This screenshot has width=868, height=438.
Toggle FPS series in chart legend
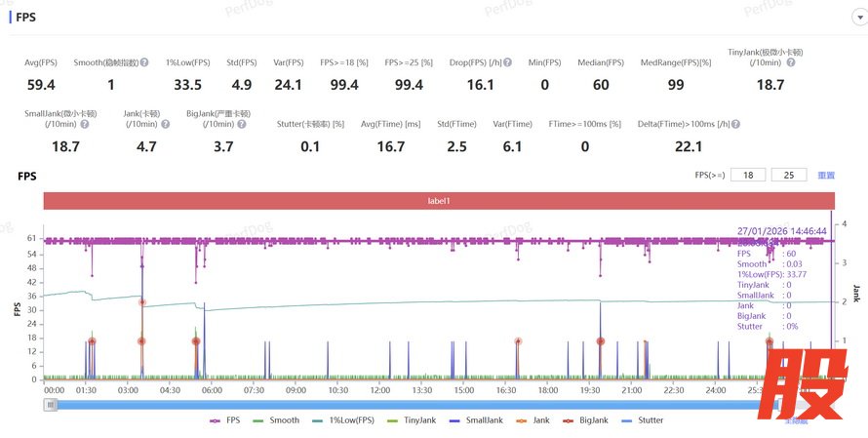click(x=226, y=420)
